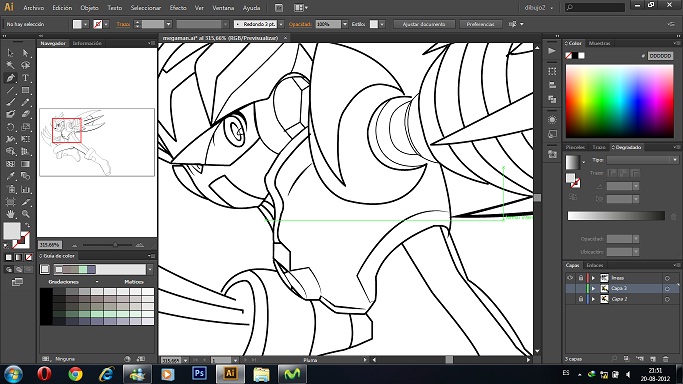
Task: Select the Zoom magnifier tool
Action: pyautogui.click(x=25, y=214)
